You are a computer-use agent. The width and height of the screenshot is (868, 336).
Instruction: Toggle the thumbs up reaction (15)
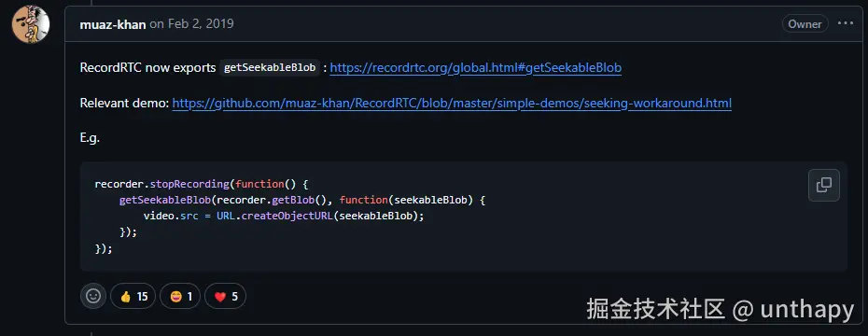[x=133, y=297]
